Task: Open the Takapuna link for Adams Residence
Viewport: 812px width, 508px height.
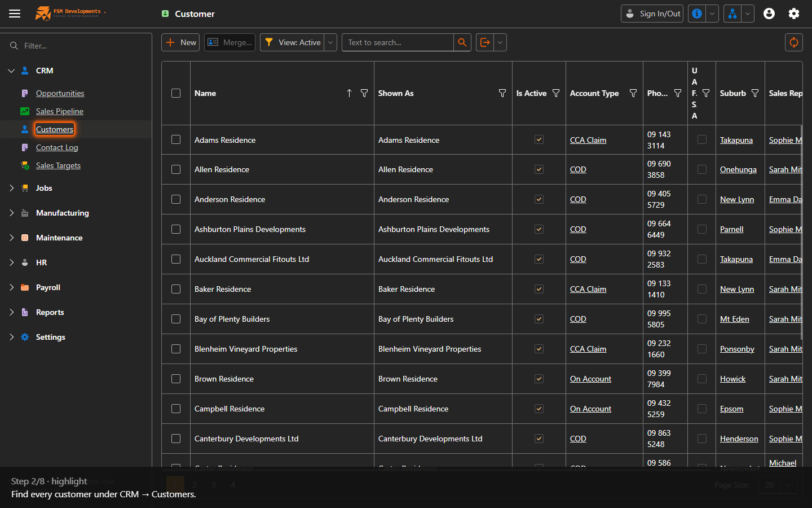Action: click(x=736, y=140)
